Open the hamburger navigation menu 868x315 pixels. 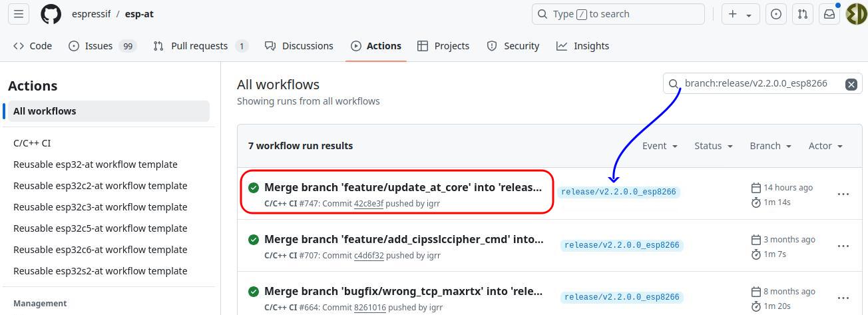19,14
